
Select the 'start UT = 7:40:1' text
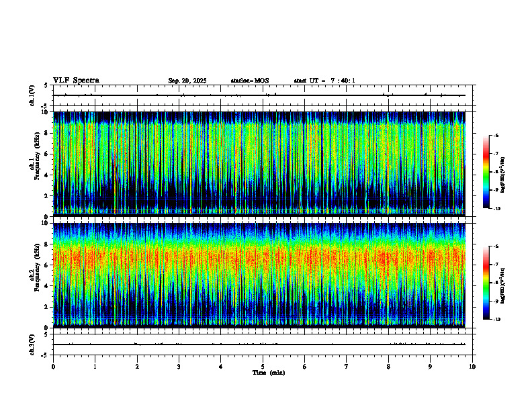point(324,81)
